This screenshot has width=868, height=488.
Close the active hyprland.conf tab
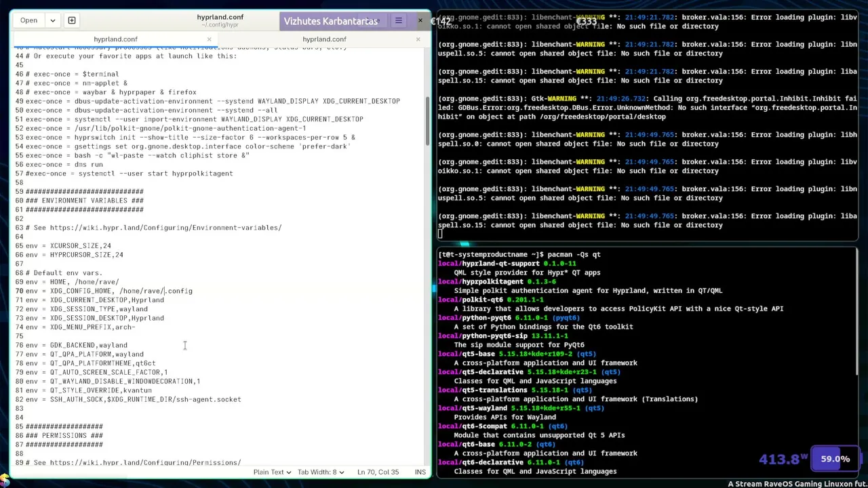coord(209,39)
